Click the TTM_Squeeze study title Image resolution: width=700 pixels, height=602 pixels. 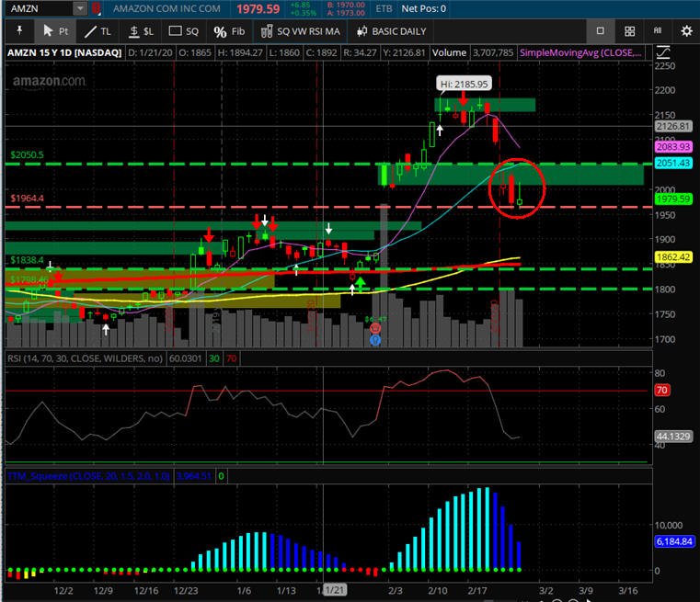[88, 476]
